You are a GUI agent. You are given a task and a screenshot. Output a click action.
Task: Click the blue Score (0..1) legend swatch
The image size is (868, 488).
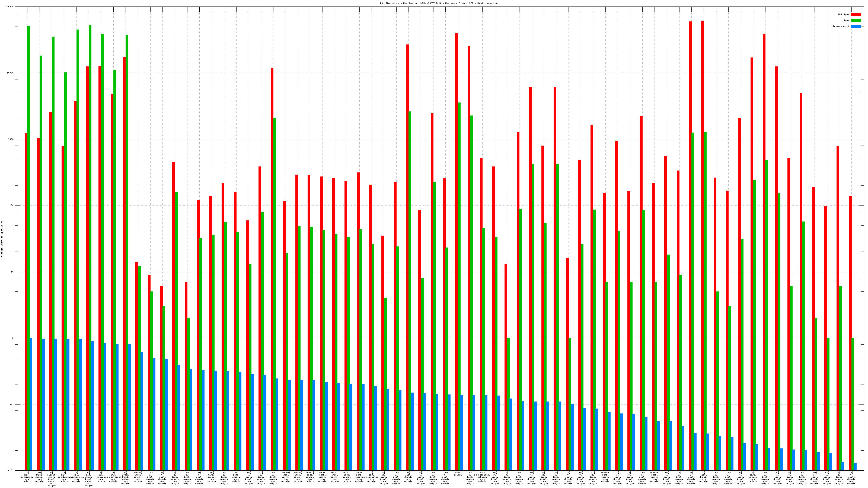[x=856, y=26]
